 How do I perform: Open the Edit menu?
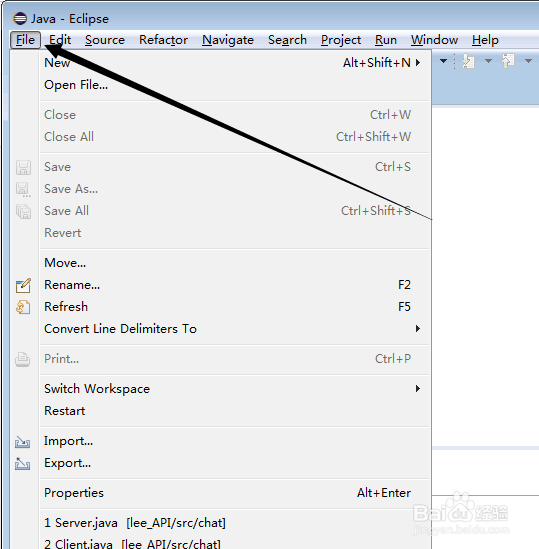click(60, 40)
